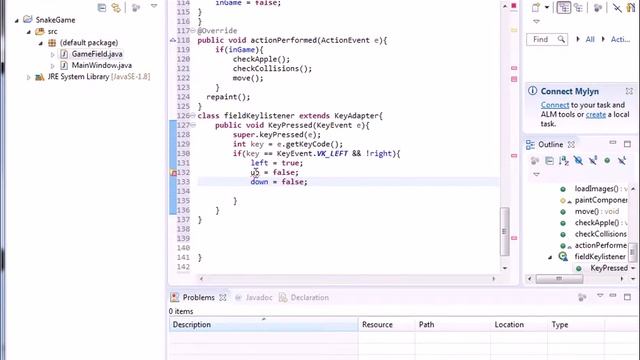Collapse folding at line 127
The image size is (640, 360).
[193, 125]
